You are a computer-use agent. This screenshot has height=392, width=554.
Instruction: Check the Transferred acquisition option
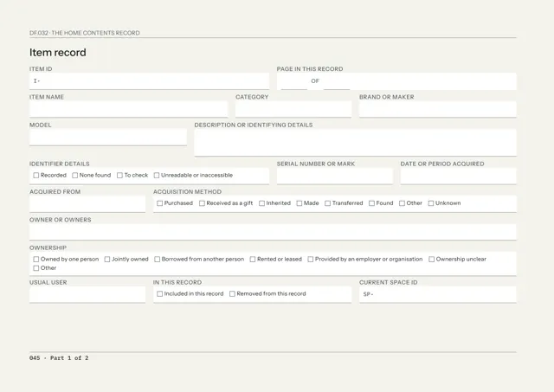[327, 203]
